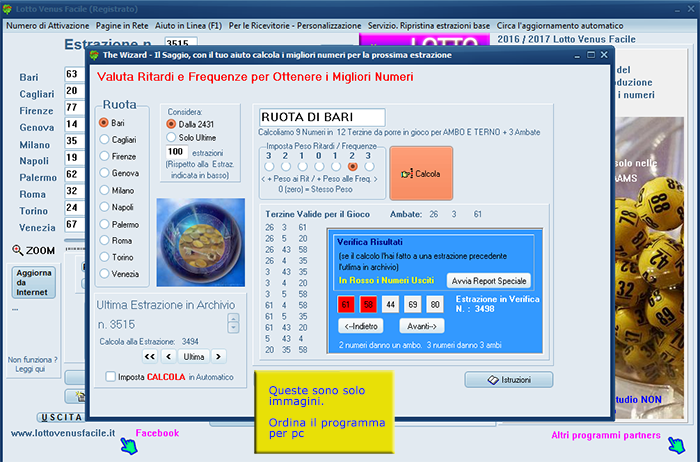Image resolution: width=700 pixels, height=462 pixels.
Task: Click the down arrow of the extraction spinner
Action: pos(233,328)
